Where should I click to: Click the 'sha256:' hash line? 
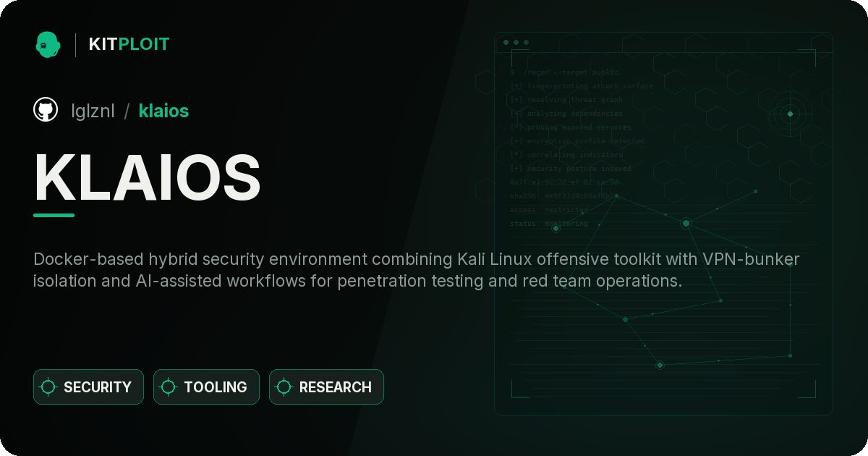coord(563,196)
